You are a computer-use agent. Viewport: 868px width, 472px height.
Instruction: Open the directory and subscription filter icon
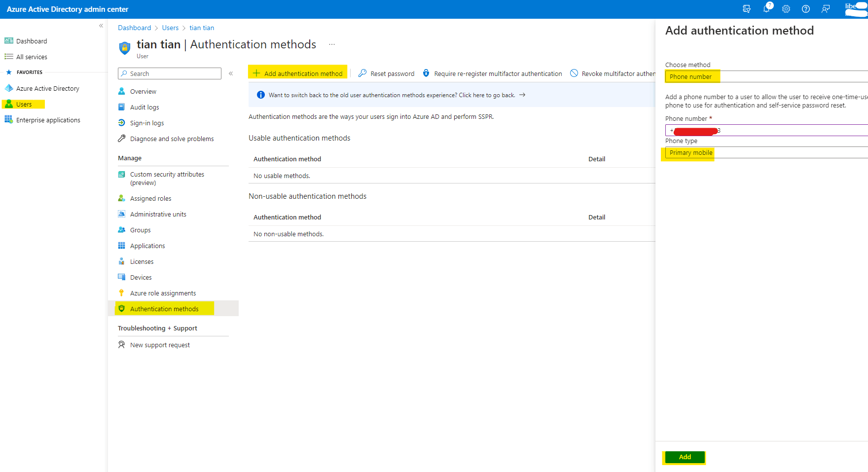pos(747,9)
